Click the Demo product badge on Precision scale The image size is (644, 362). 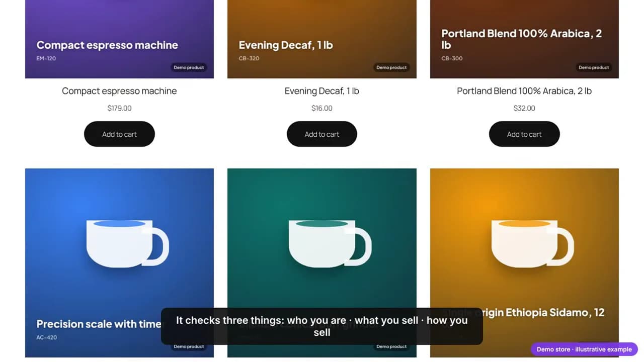[189, 346]
